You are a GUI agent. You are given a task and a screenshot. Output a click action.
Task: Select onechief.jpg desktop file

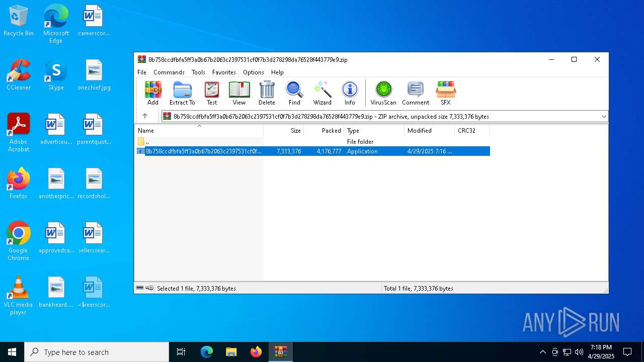click(94, 75)
